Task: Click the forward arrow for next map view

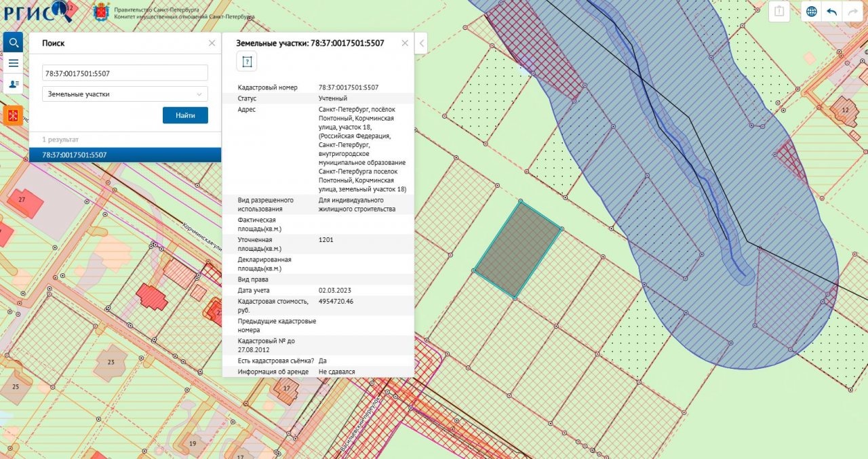Action: click(852, 12)
